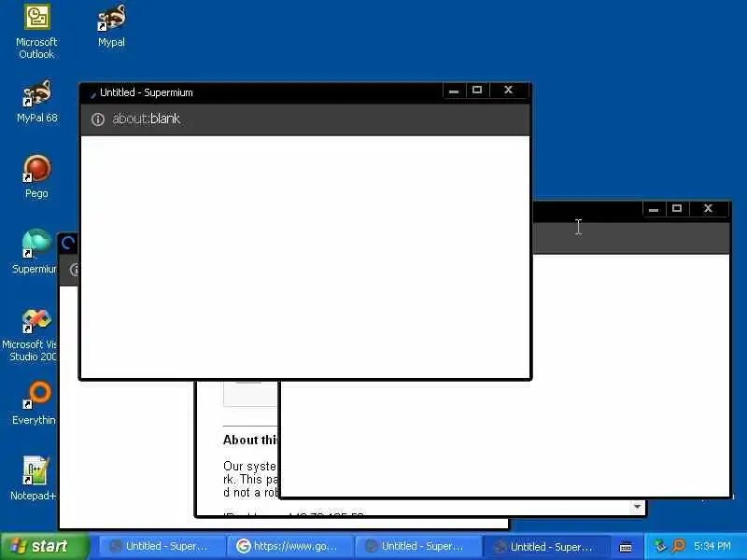
Task: Open the Microsoft Visual Studio desktop shortcut
Action: [x=30, y=336]
